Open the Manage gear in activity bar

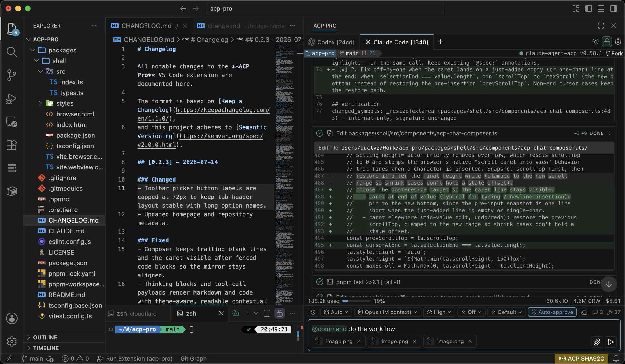(12, 342)
